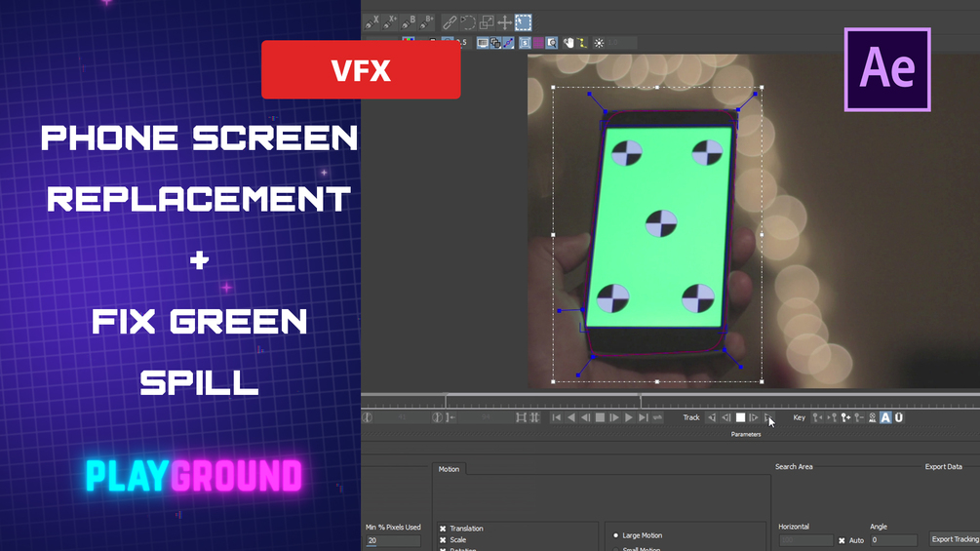Toggle the Show Spline Tangents icon
Screen dimensions: 980x551
pyautogui.click(x=509, y=43)
